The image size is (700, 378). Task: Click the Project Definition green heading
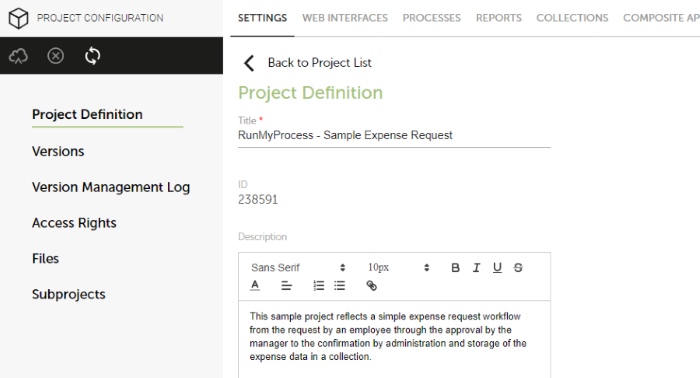[310, 93]
